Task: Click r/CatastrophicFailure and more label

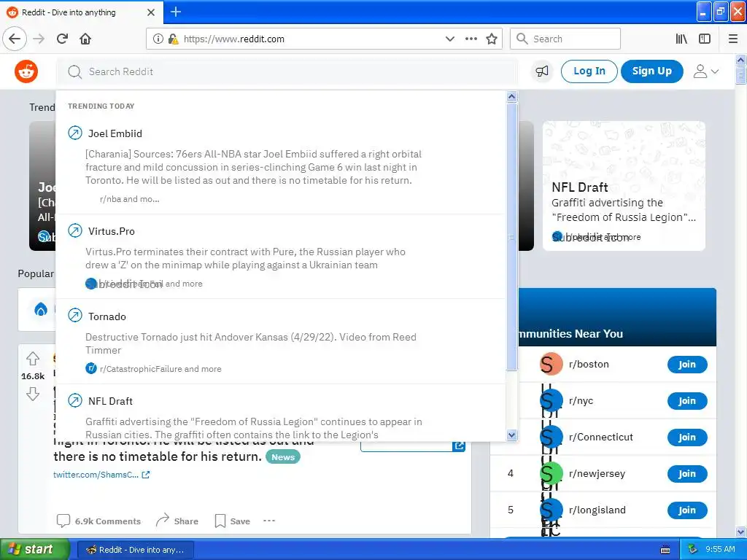Action: click(160, 369)
